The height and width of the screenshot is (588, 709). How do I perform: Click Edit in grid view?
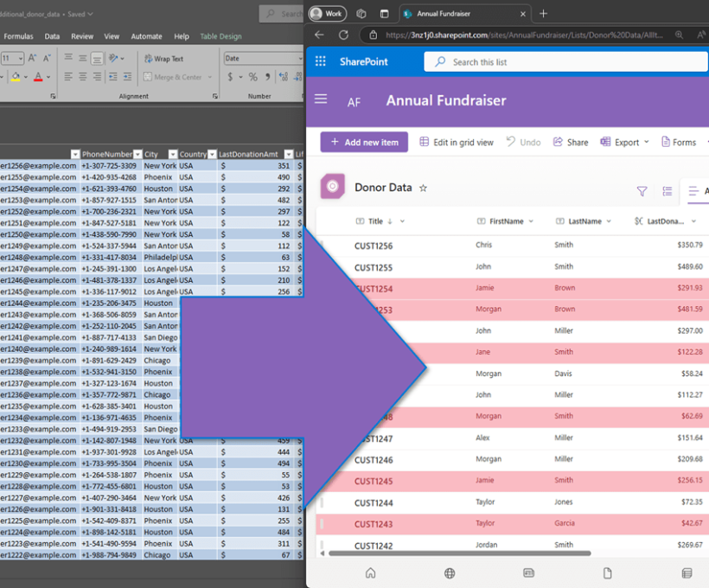pos(457,142)
